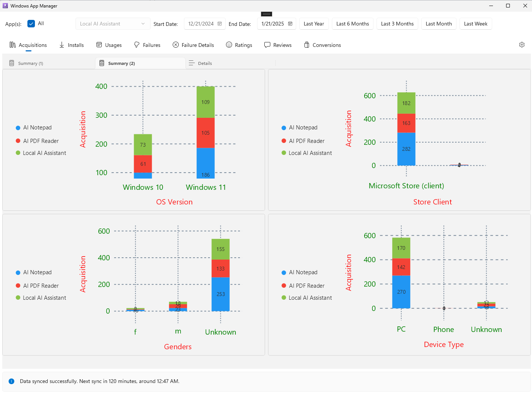Screen dimensions: 532x395
Task: Click the Failure Details circle-x icon
Action: (176, 45)
